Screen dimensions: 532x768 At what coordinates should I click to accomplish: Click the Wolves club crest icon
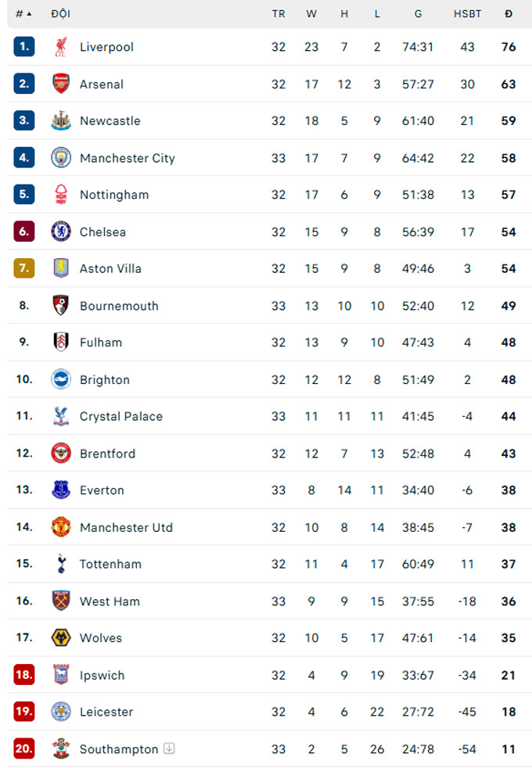pos(61,637)
